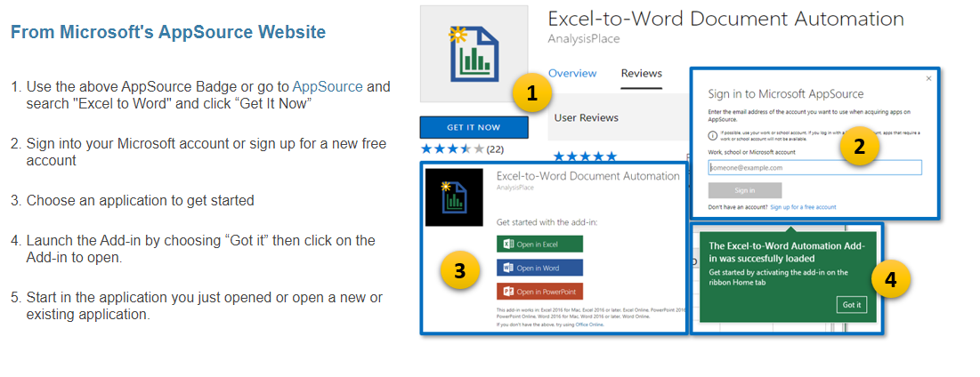Click the add-in successfully loaded message text
980x377 pixels.
tap(787, 252)
